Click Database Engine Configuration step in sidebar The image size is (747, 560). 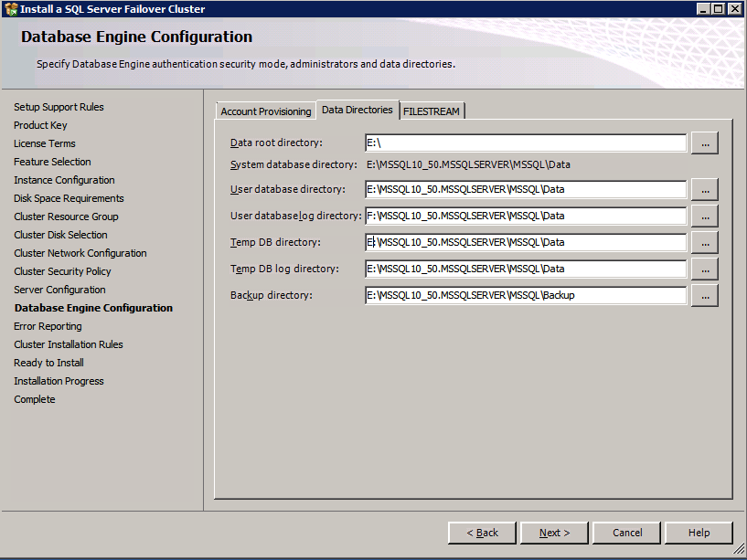click(x=94, y=308)
